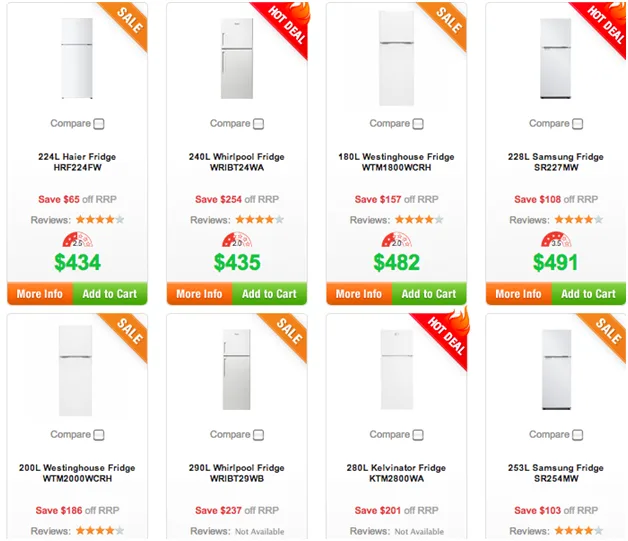Select Compare for 253L Samsung SR254MW
The image size is (628, 541).
[x=578, y=436]
